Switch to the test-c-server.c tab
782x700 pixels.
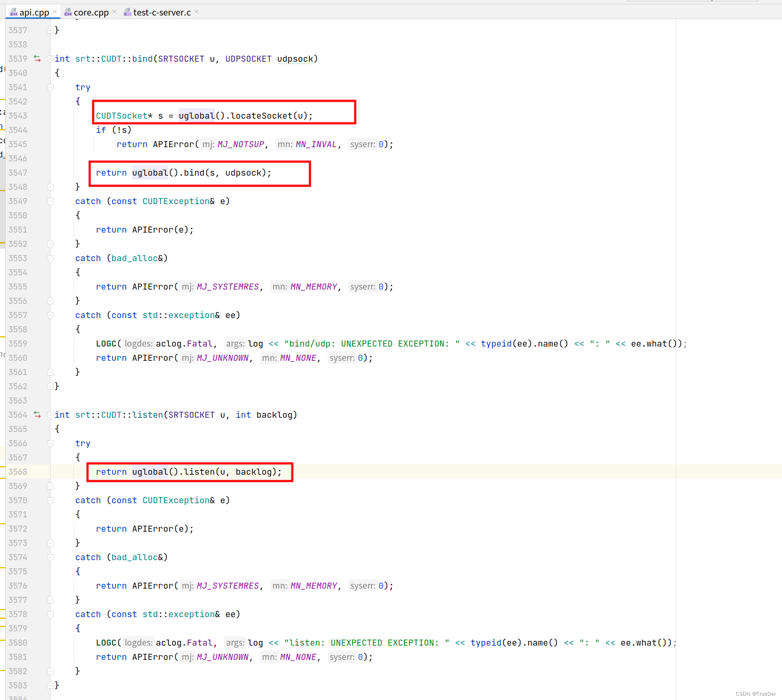tap(162, 12)
